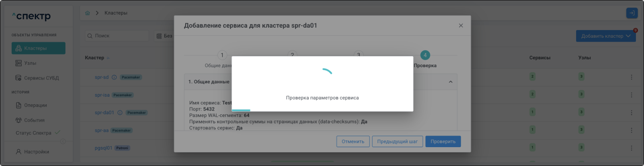
Task: Open three-dot menu for pgsql01 row
Action: pos(631,148)
